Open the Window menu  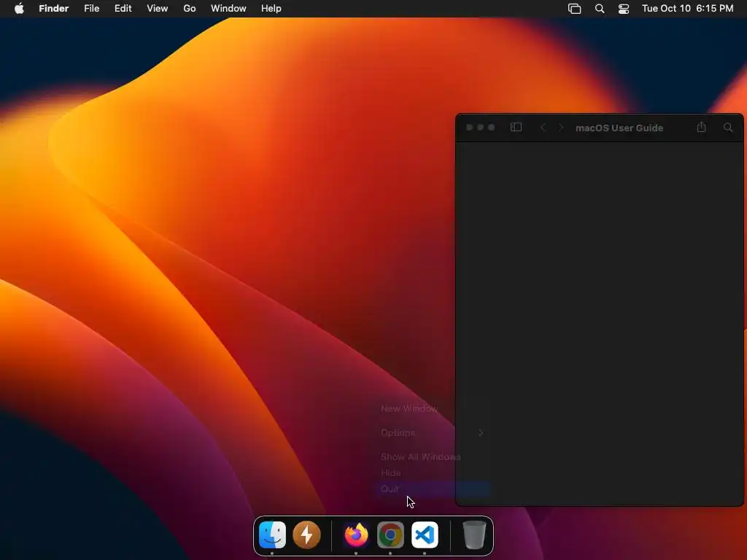pyautogui.click(x=228, y=9)
